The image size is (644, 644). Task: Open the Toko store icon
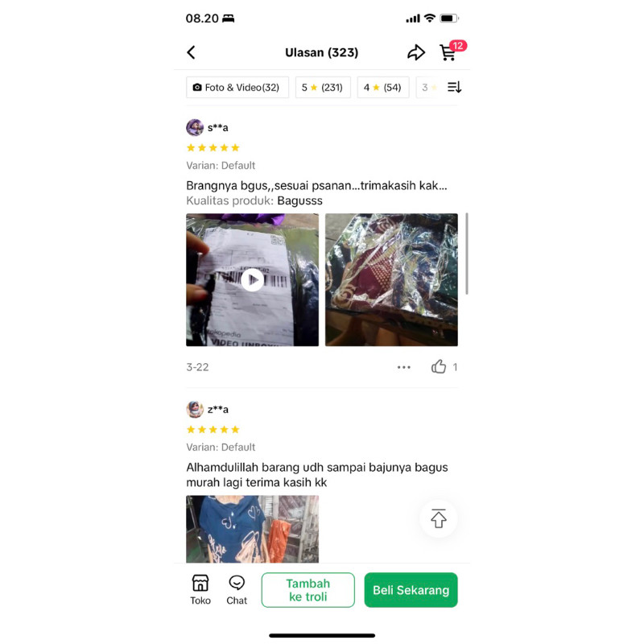click(200, 590)
